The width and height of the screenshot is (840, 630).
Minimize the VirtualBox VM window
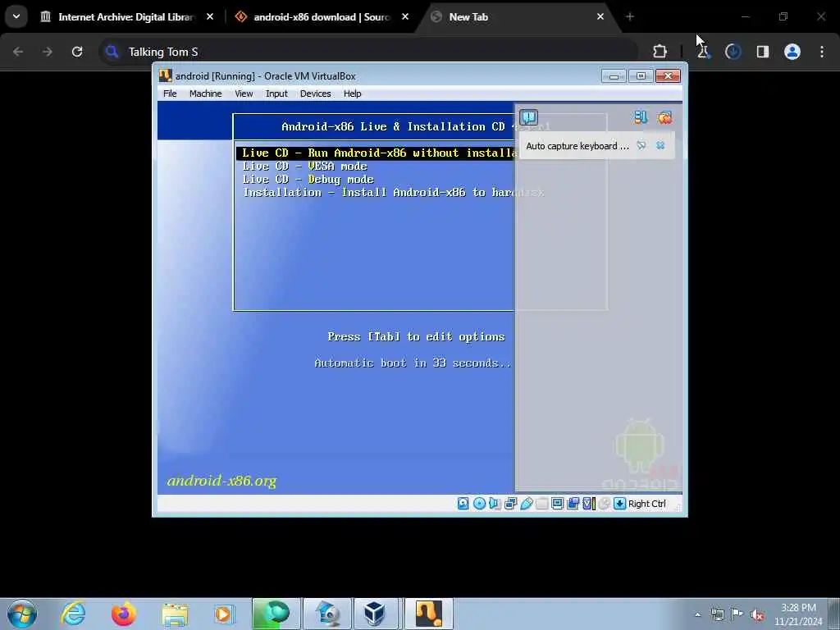(614, 76)
